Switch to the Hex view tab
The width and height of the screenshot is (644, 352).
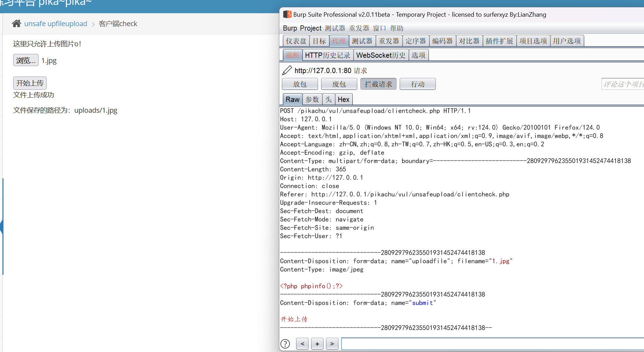pos(344,99)
